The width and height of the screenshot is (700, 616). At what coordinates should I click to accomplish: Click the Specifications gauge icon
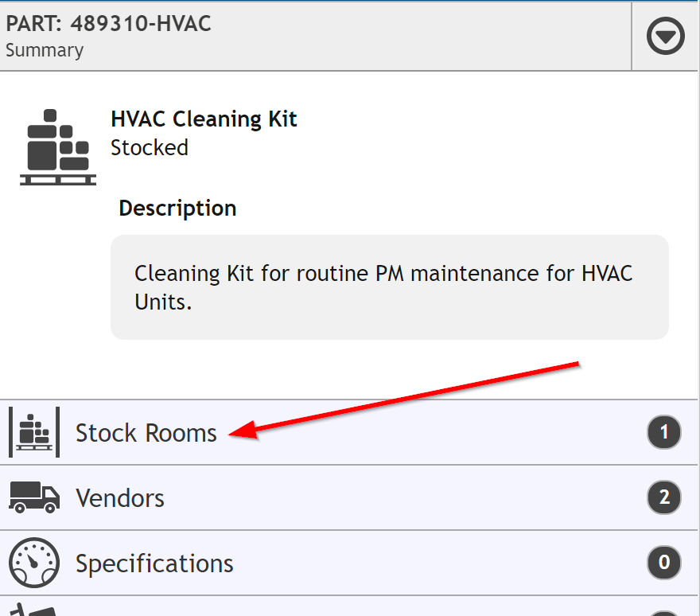pyautogui.click(x=34, y=563)
